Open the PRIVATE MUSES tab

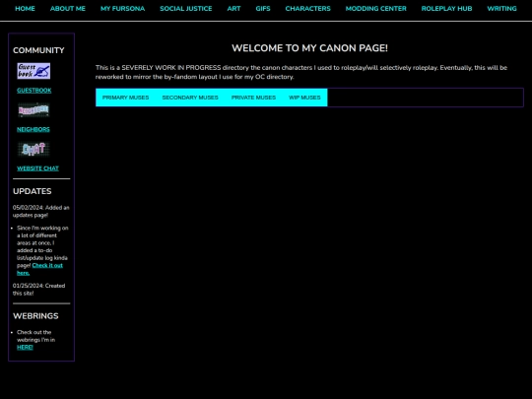coord(253,98)
